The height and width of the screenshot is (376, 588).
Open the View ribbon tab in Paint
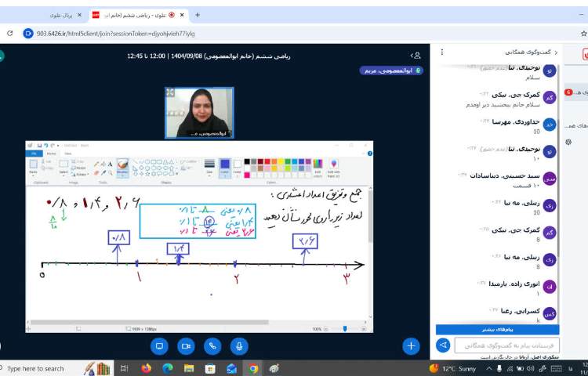[x=68, y=154]
